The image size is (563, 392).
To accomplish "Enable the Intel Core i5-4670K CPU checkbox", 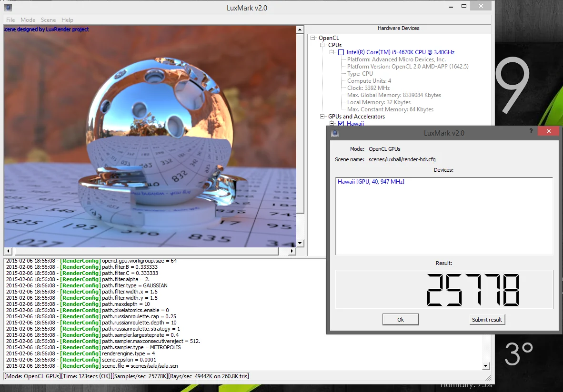I will [341, 52].
